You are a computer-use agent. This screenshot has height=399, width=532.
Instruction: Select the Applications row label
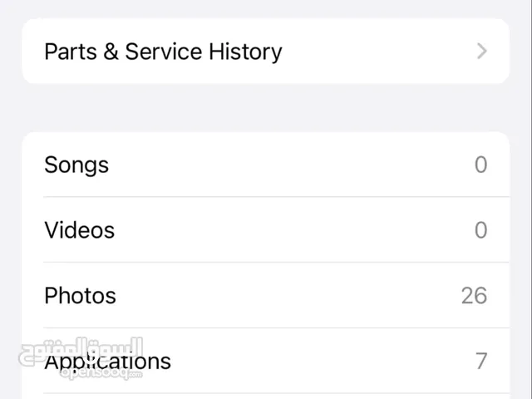pos(107,362)
